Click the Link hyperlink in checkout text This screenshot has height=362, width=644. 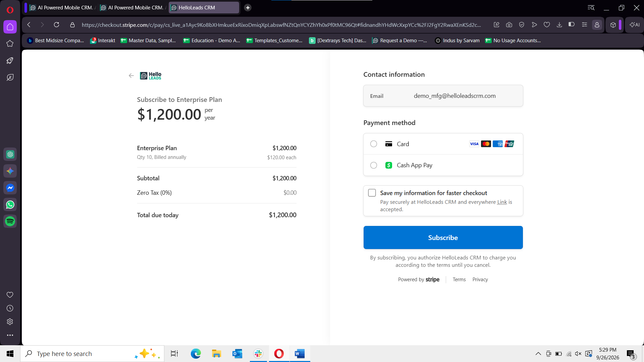(x=502, y=202)
